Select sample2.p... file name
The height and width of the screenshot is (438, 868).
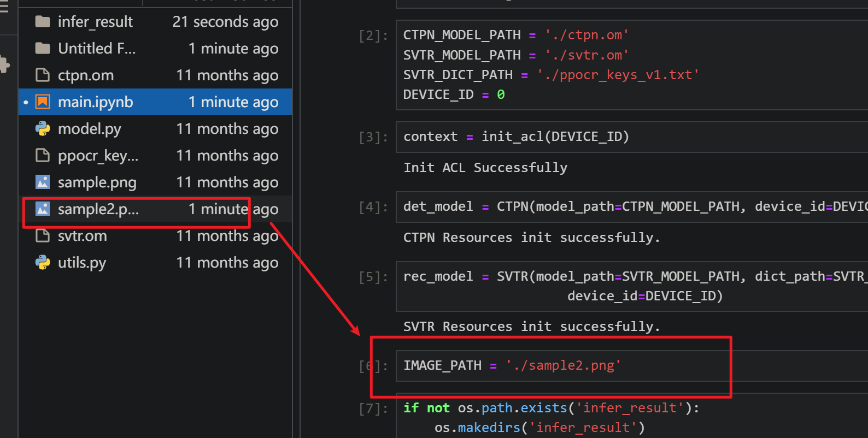point(98,209)
